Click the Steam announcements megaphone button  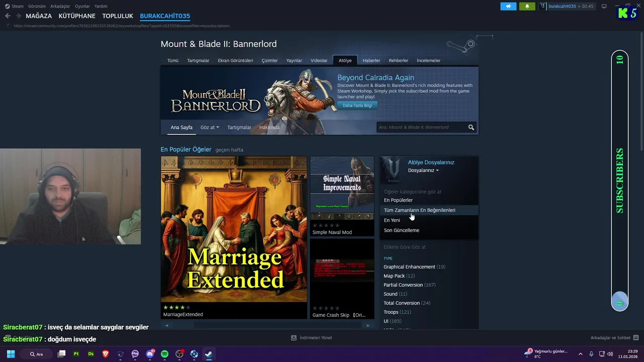(508, 6)
